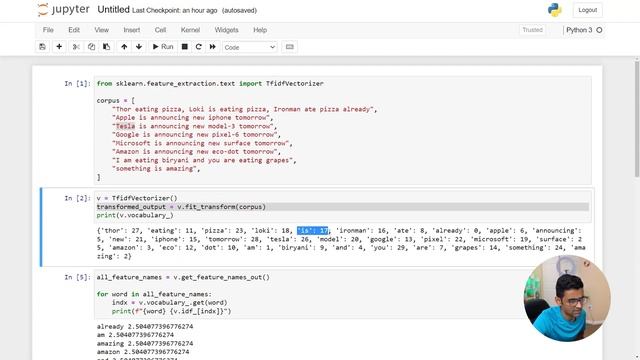Open the Edit menu
640x360 pixels.
[x=74, y=30]
